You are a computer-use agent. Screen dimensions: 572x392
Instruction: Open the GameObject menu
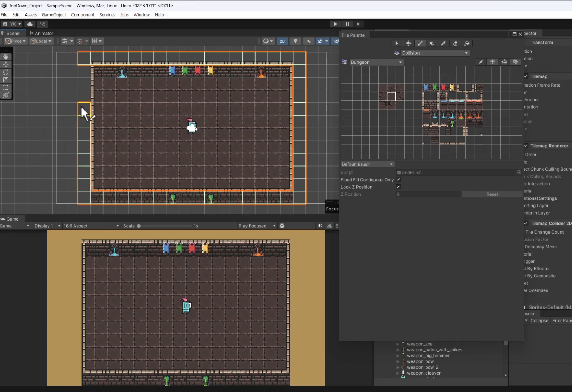(x=54, y=15)
